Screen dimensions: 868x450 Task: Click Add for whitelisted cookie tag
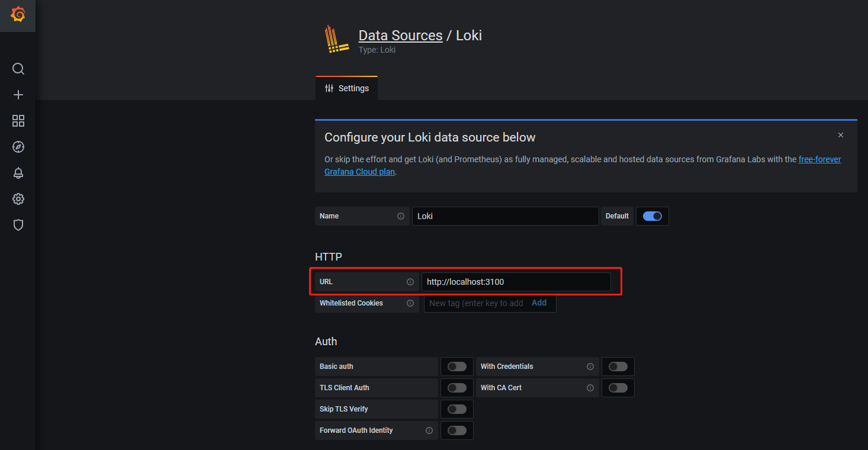pos(539,303)
